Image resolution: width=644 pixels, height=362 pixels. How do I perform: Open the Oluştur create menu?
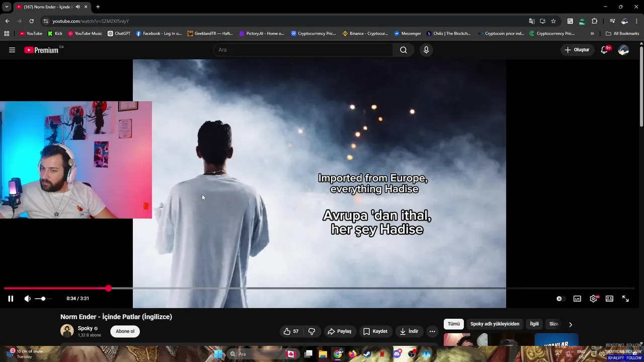577,50
